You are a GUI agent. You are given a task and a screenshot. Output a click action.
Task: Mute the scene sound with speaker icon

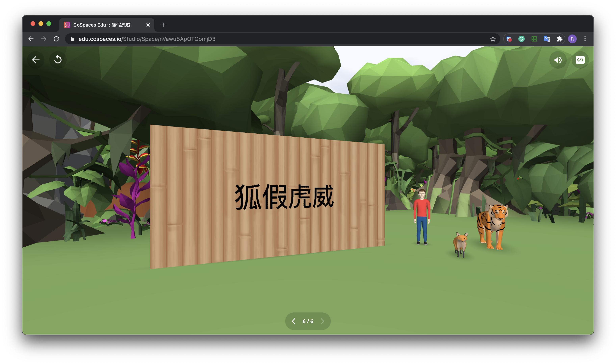pos(558,60)
